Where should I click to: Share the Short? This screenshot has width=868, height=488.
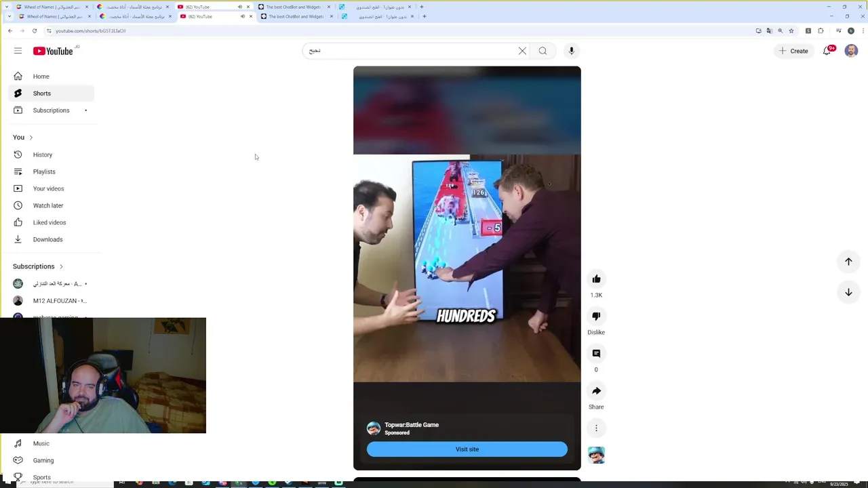[x=596, y=391]
